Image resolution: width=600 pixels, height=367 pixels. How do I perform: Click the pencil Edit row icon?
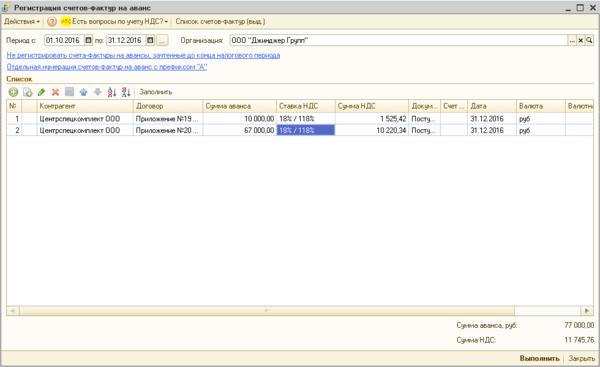(41, 92)
